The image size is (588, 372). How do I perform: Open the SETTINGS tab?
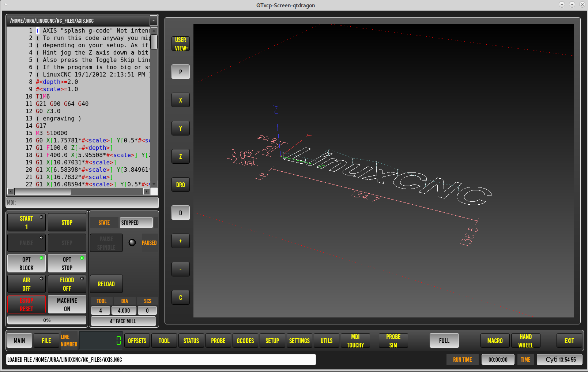tap(299, 341)
